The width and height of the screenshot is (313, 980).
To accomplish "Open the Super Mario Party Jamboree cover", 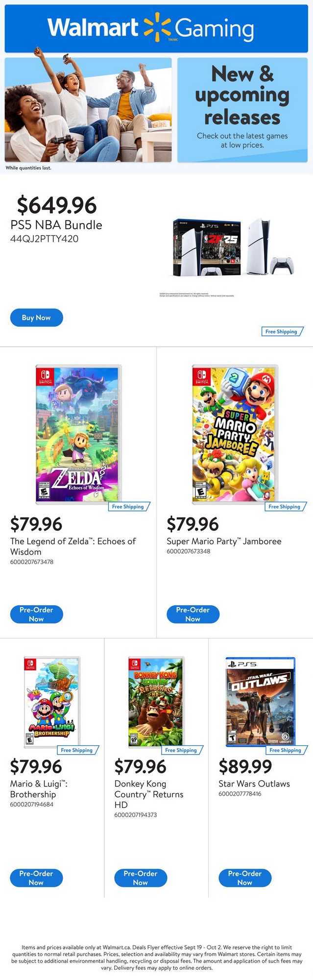I will (x=235, y=434).
